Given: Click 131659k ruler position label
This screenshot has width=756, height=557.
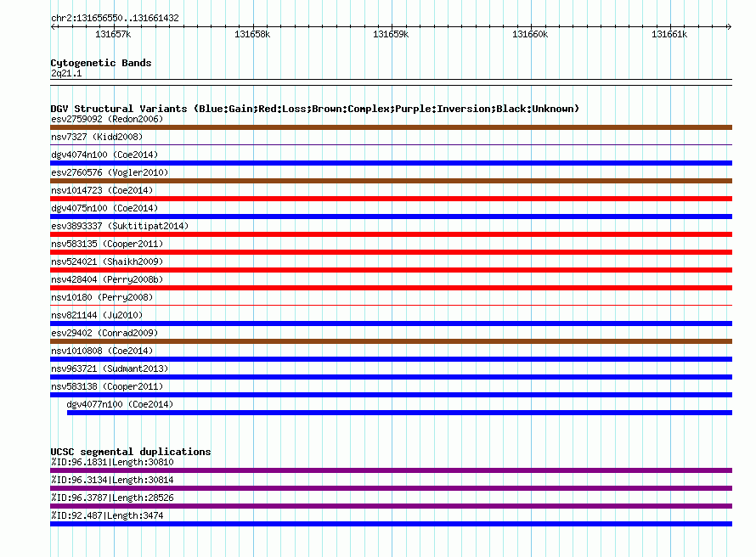Looking at the screenshot, I should [391, 34].
